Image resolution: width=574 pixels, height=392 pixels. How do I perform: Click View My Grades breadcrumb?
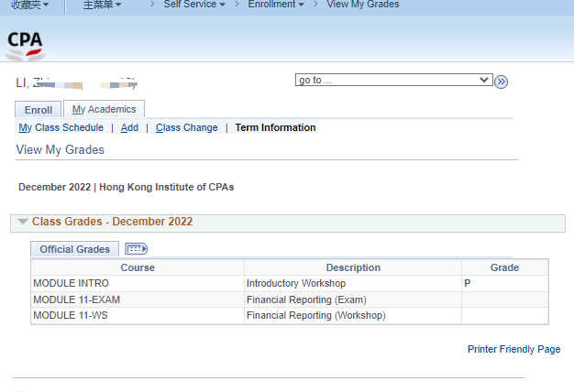point(363,5)
